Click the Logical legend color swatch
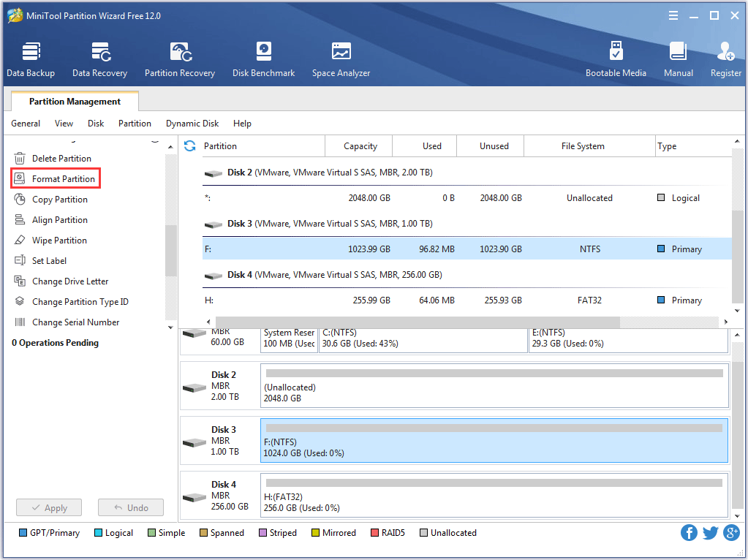Viewport: 748px width, 560px height. click(x=98, y=533)
